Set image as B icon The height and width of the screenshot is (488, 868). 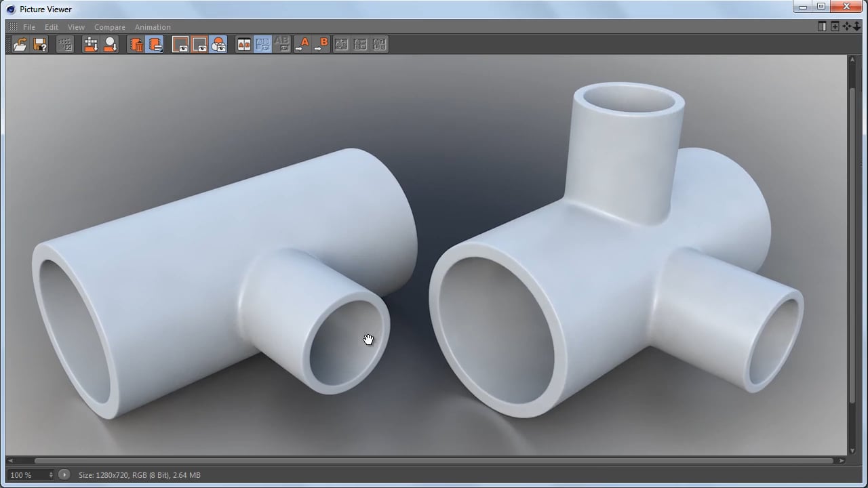321,45
